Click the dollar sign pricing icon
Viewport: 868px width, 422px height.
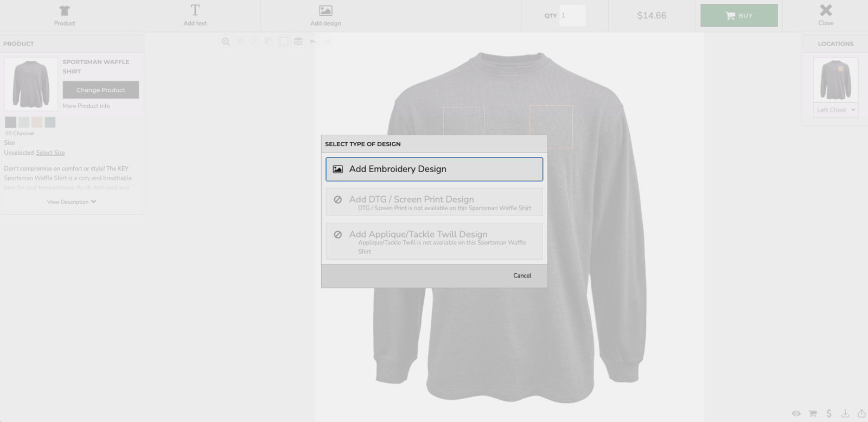tap(829, 413)
